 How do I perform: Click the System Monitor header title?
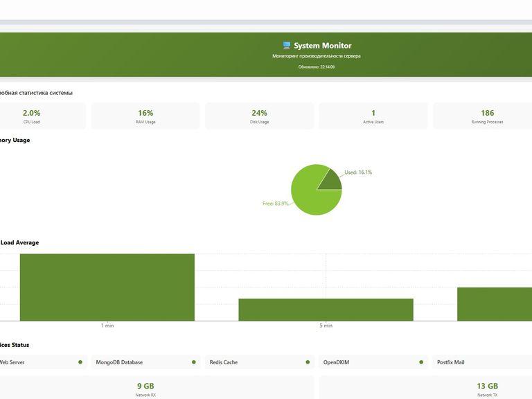323,46
